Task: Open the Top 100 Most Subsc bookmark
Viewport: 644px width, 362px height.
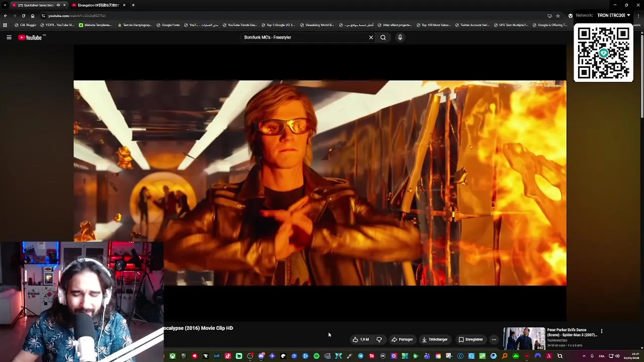Action: [x=433, y=25]
